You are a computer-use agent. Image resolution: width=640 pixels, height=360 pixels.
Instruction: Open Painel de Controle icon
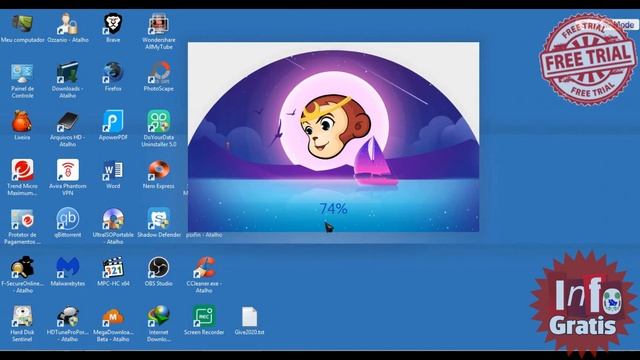click(x=22, y=73)
